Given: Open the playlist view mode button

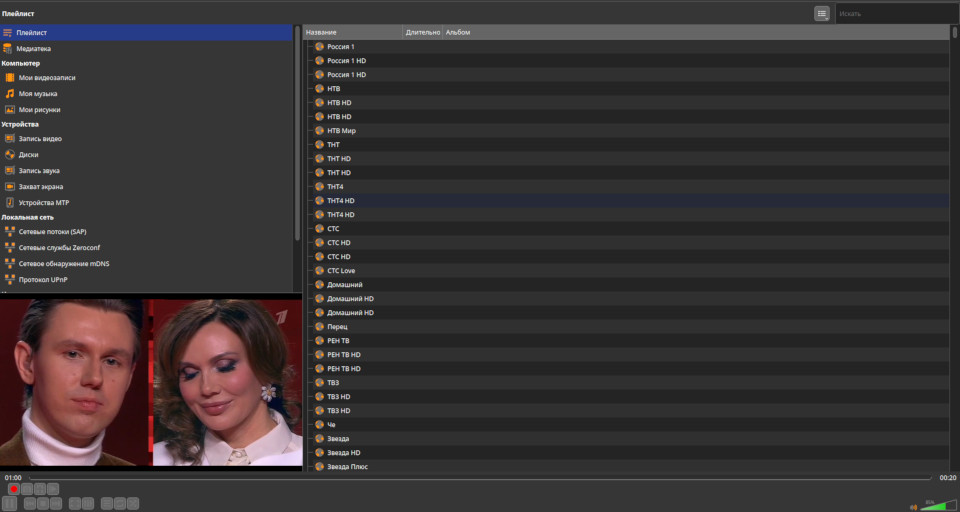Looking at the screenshot, I should point(822,13).
